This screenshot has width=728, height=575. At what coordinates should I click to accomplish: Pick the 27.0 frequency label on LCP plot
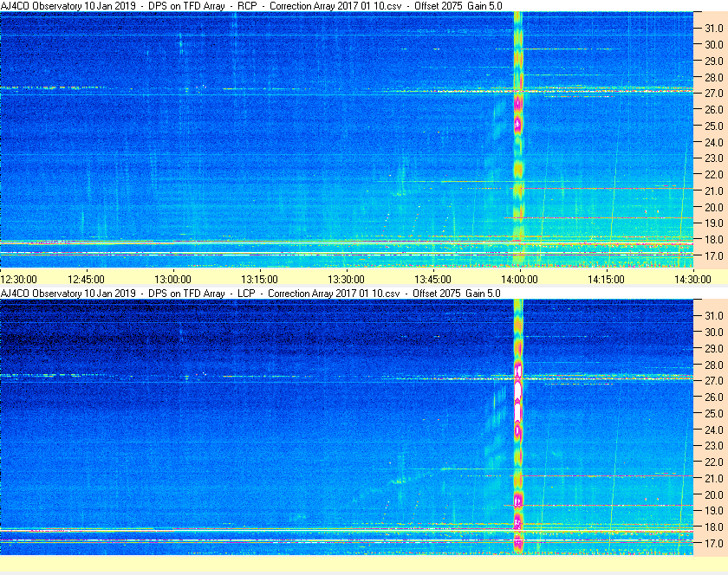point(714,380)
